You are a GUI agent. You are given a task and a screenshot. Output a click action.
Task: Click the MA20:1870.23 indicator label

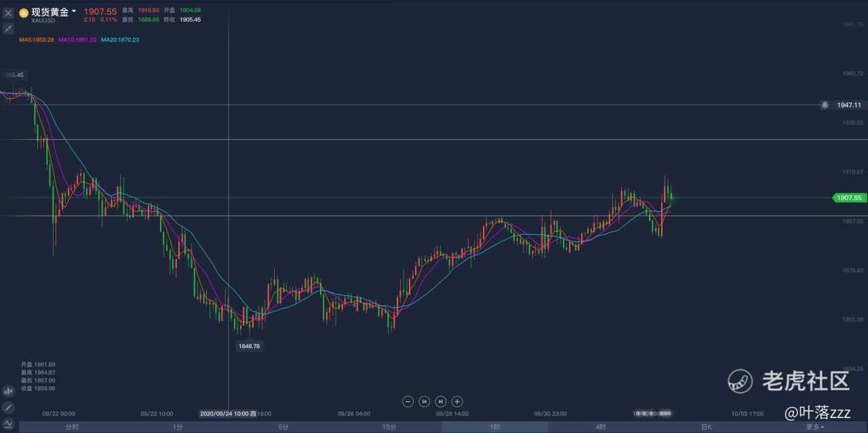pos(120,40)
